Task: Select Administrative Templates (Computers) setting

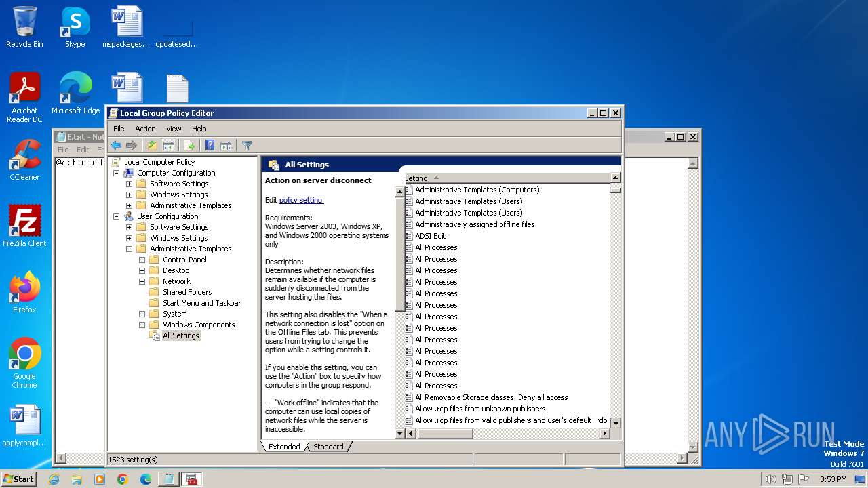Action: (477, 190)
